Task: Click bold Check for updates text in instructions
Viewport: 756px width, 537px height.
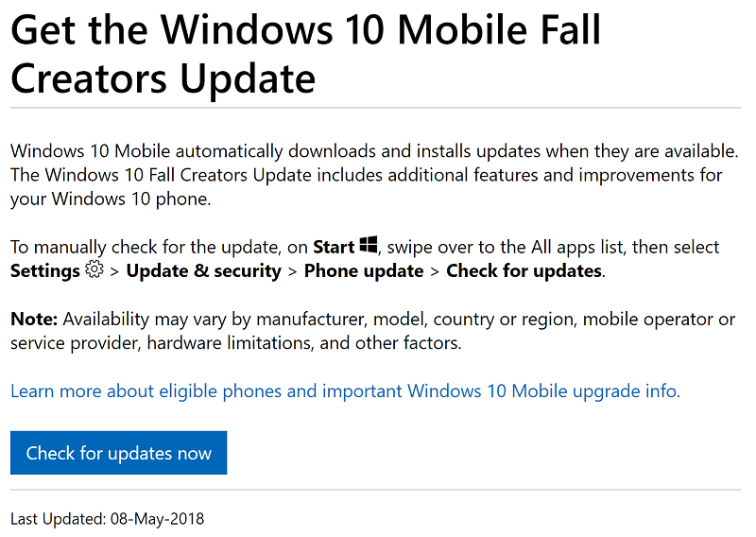Action: [x=524, y=271]
